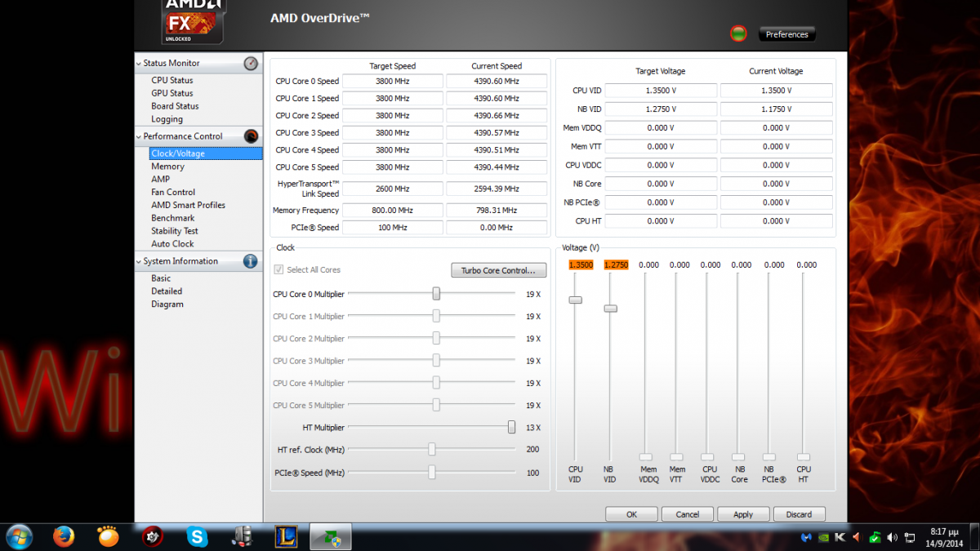Open the system volume tray icon
This screenshot has width=980, height=551.
(891, 537)
